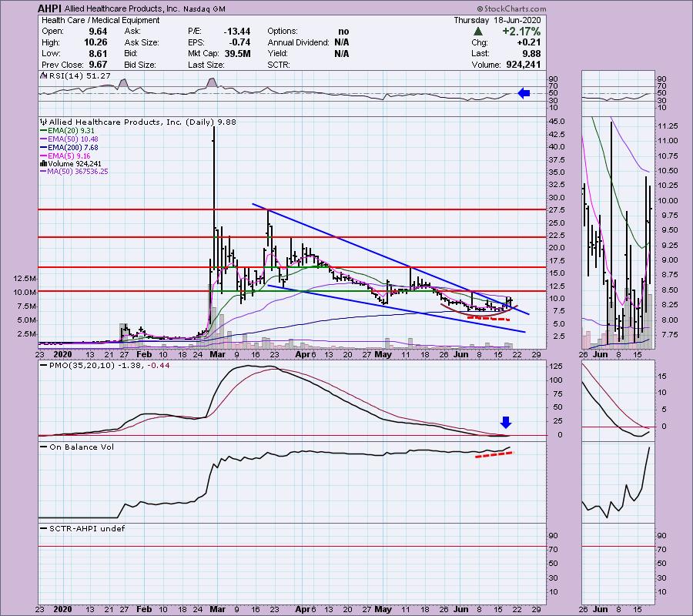Select the Mkt Cap value 39.5M

[x=237, y=53]
